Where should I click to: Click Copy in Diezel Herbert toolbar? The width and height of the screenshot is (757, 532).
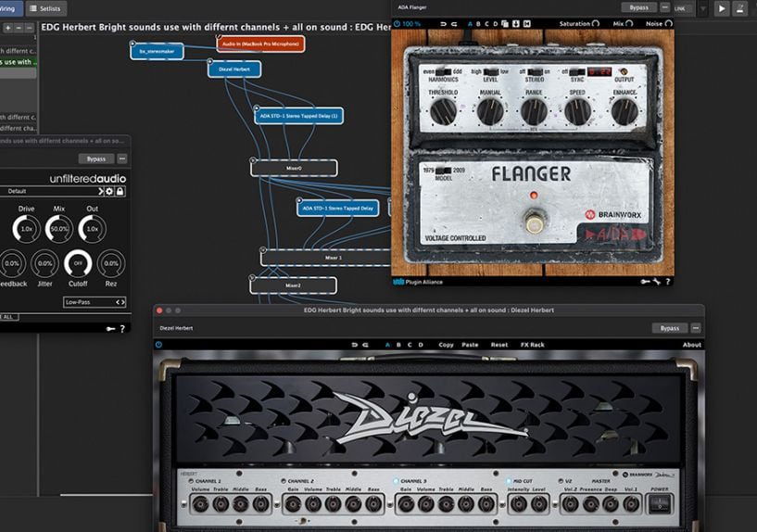coord(446,345)
